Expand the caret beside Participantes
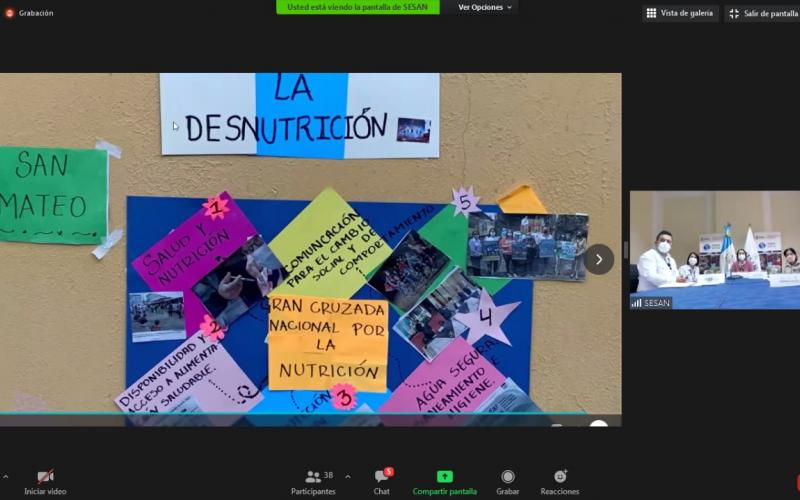The width and height of the screenshot is (800, 500). (348, 477)
